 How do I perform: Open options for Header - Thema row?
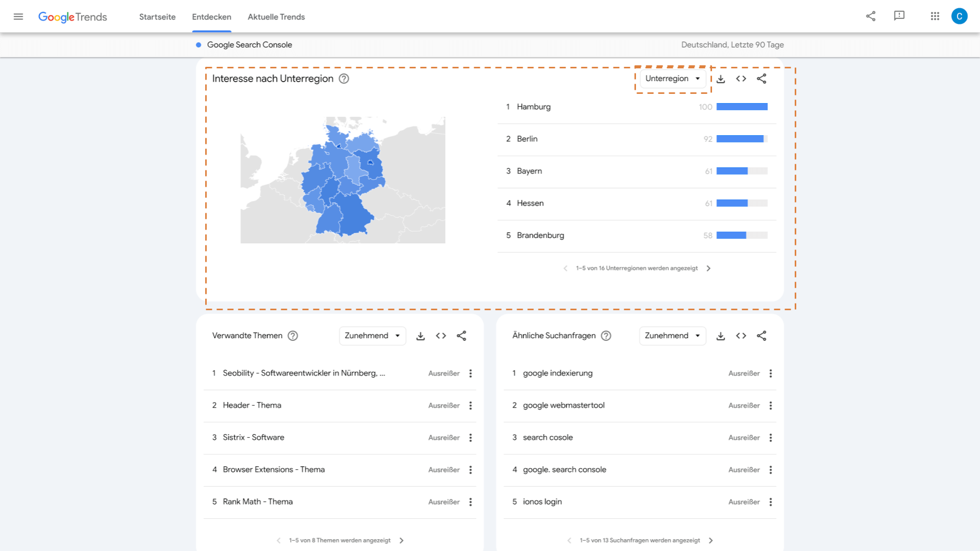471,406
